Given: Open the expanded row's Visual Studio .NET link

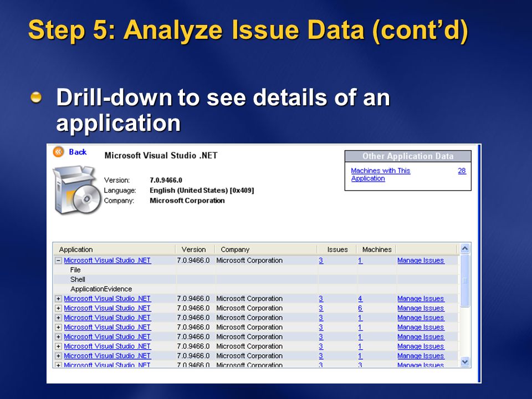Looking at the screenshot, I should pyautogui.click(x=107, y=260).
